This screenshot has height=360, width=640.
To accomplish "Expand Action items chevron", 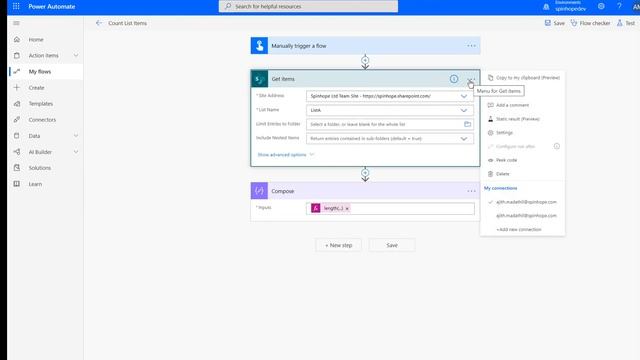I will point(76,56).
